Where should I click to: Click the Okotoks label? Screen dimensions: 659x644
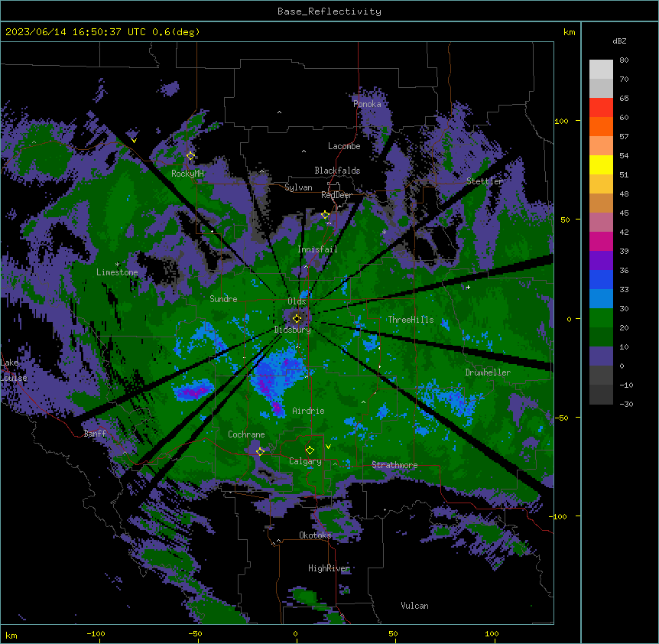pos(315,535)
